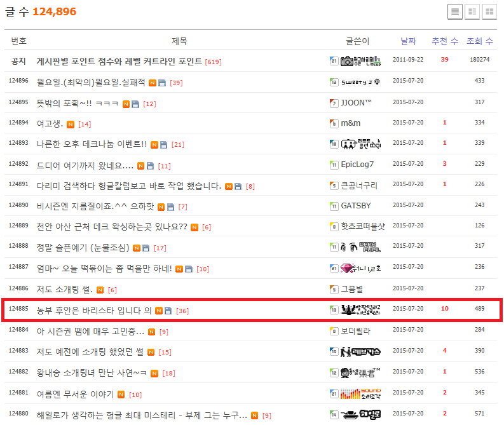Click the file attachment icon on post 124896
This screenshot has width=504, height=425.
coord(162,83)
